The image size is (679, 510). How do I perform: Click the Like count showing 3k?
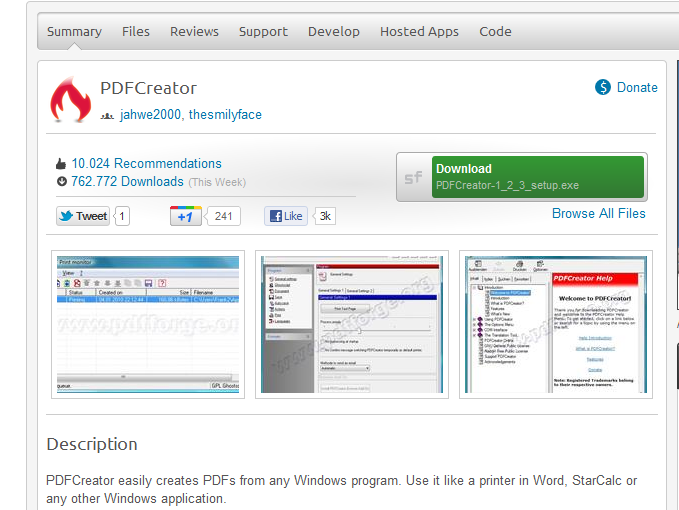pyautogui.click(x=325, y=216)
